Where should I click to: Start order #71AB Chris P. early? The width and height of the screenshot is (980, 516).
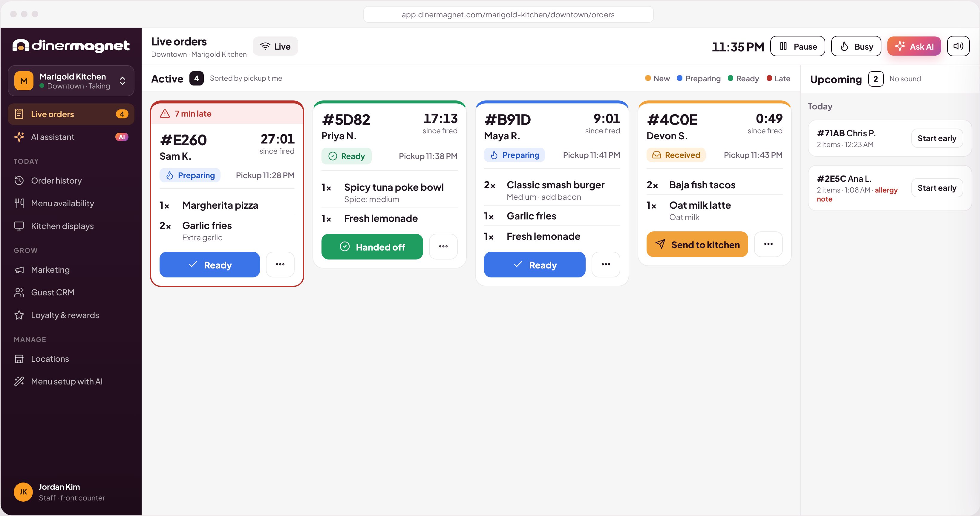pyautogui.click(x=937, y=138)
